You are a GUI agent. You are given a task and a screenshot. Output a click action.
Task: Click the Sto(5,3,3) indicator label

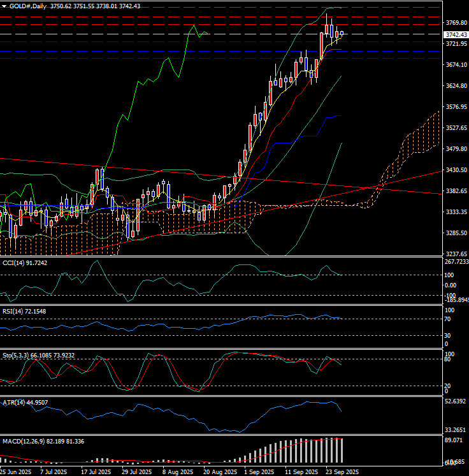38,355
